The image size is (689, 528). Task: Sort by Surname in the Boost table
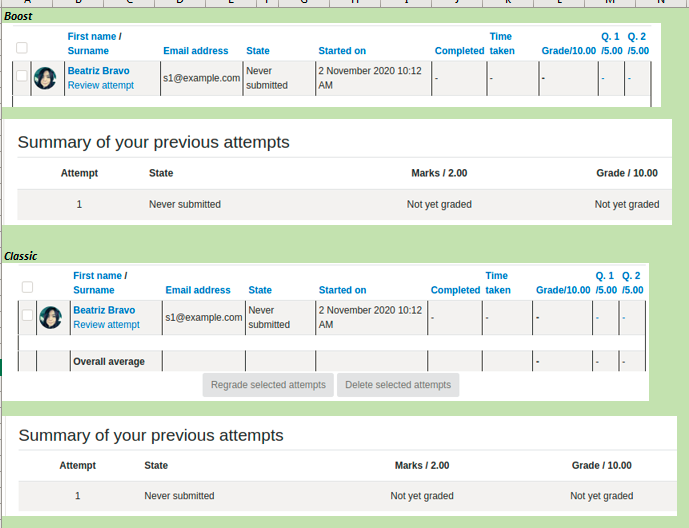coord(88,51)
